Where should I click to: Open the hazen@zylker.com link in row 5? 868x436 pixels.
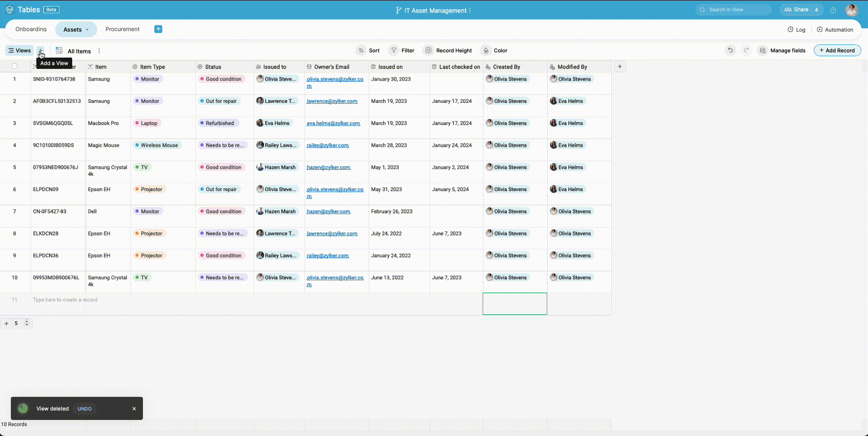click(328, 168)
